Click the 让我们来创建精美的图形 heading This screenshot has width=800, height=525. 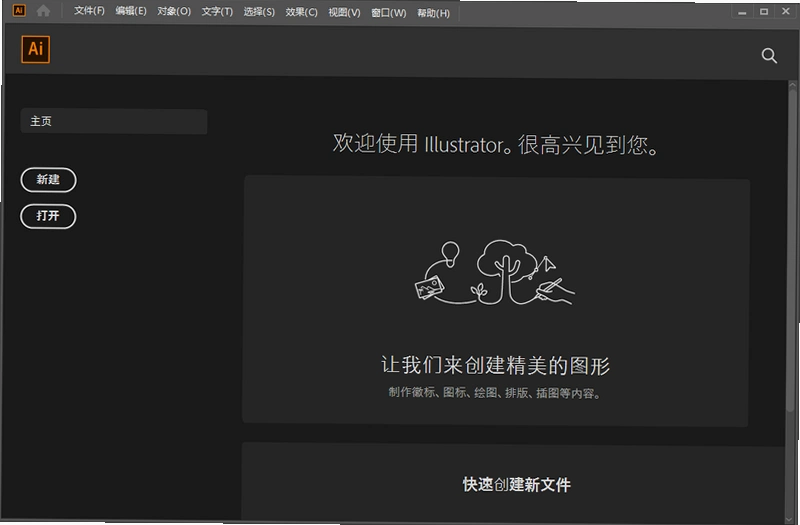495,365
